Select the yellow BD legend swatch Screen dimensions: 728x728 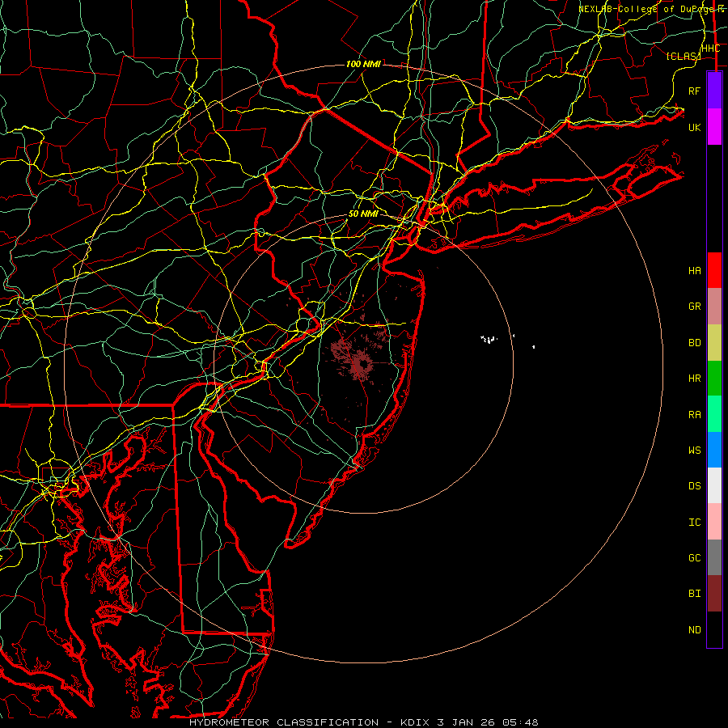(714, 343)
